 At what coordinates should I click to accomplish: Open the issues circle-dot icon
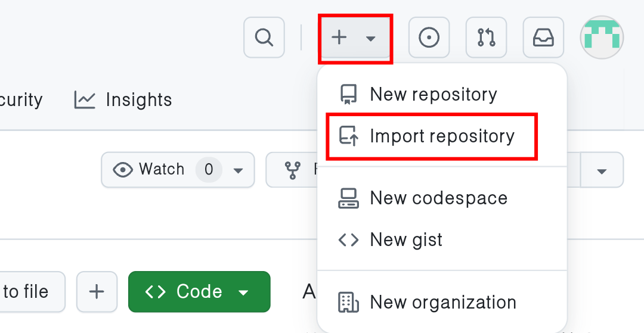(x=429, y=38)
